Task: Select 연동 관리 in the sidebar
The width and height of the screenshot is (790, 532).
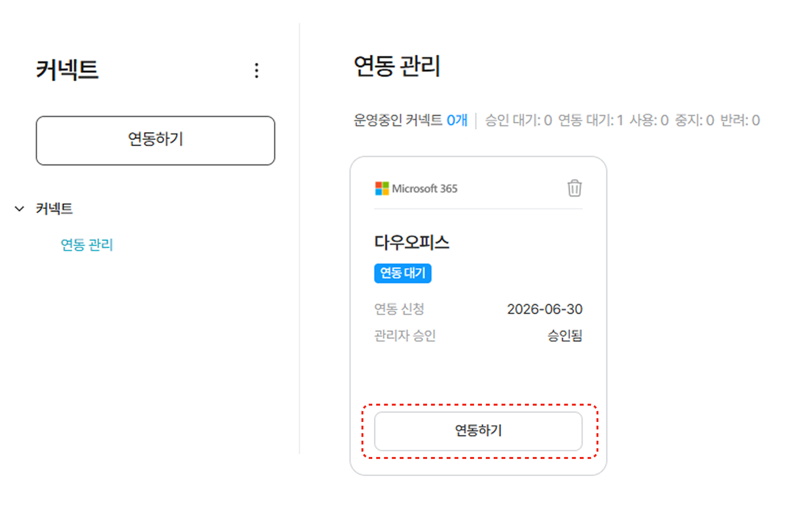Action: [87, 244]
